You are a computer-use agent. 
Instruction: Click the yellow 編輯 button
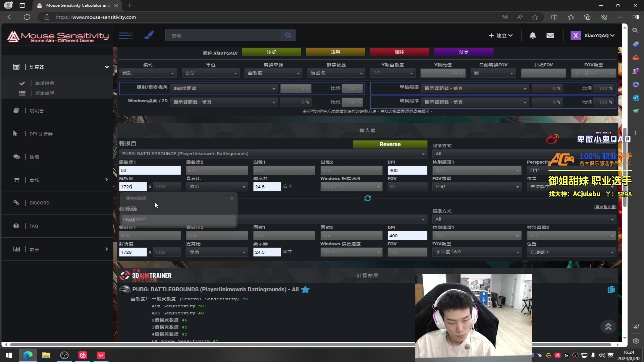pyautogui.click(x=335, y=52)
